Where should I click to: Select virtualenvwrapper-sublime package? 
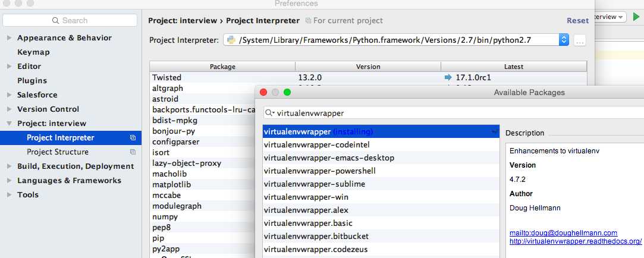(x=381, y=184)
